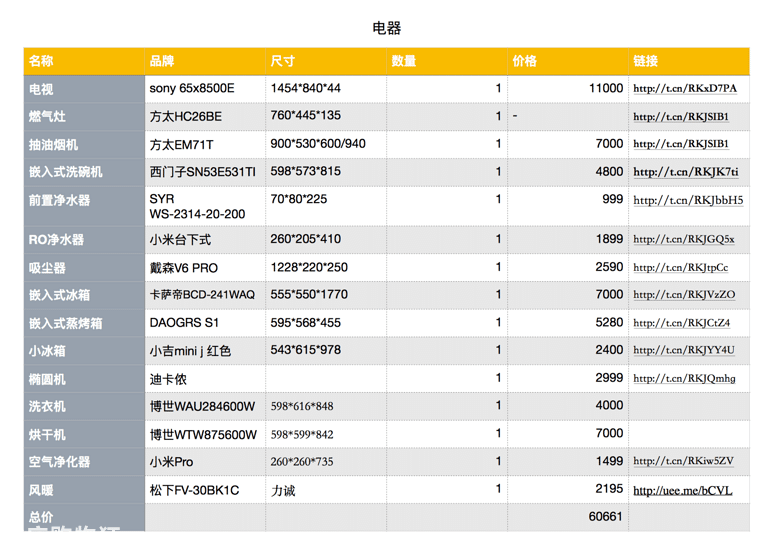Click the 1454\*840\*44 size cell

[x=325, y=89]
